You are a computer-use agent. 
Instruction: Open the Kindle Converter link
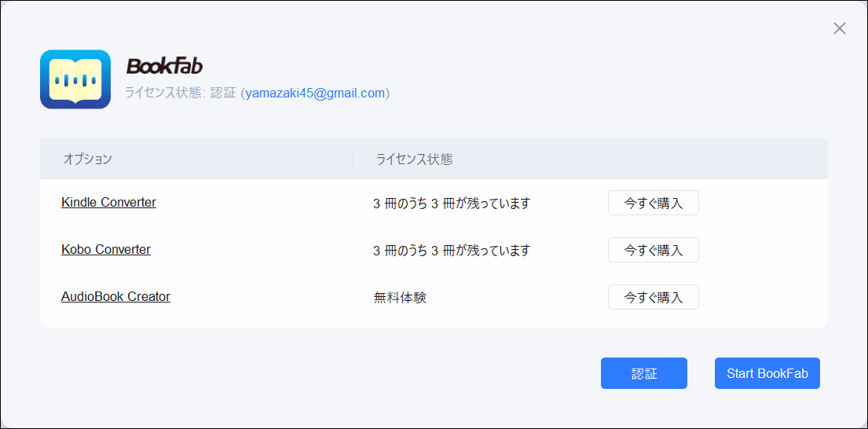coord(108,202)
